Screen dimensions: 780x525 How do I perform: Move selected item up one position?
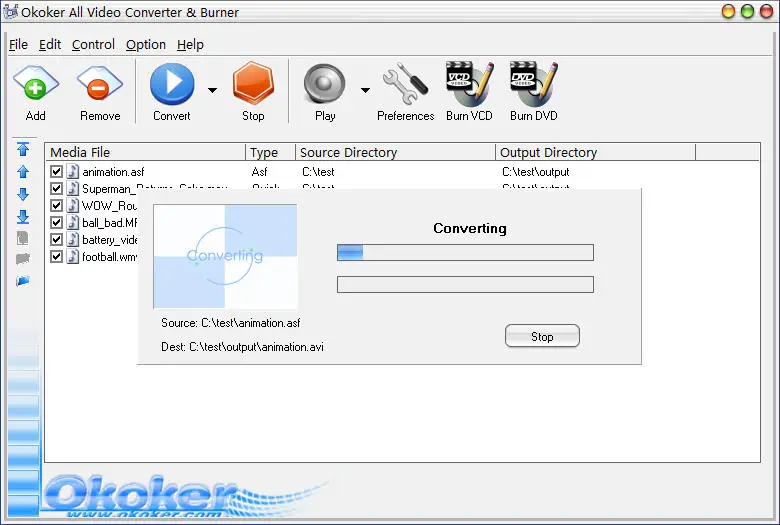point(23,172)
